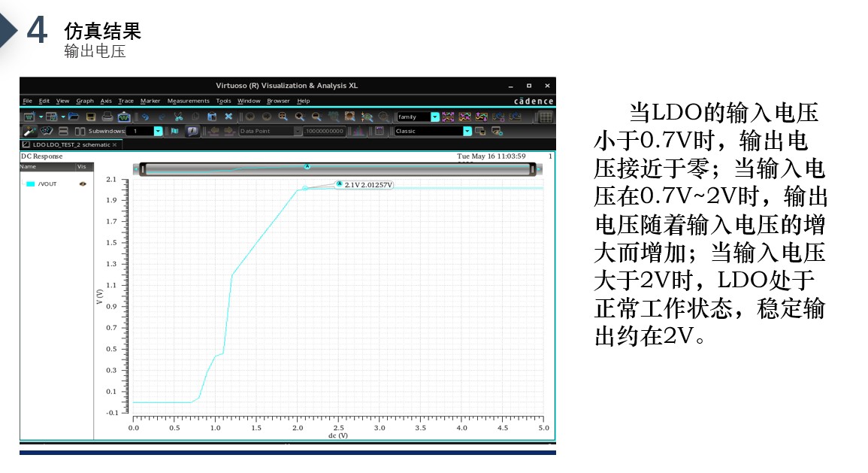
Task: Click the subwindow layout icon in toolbar
Action: [52, 117]
